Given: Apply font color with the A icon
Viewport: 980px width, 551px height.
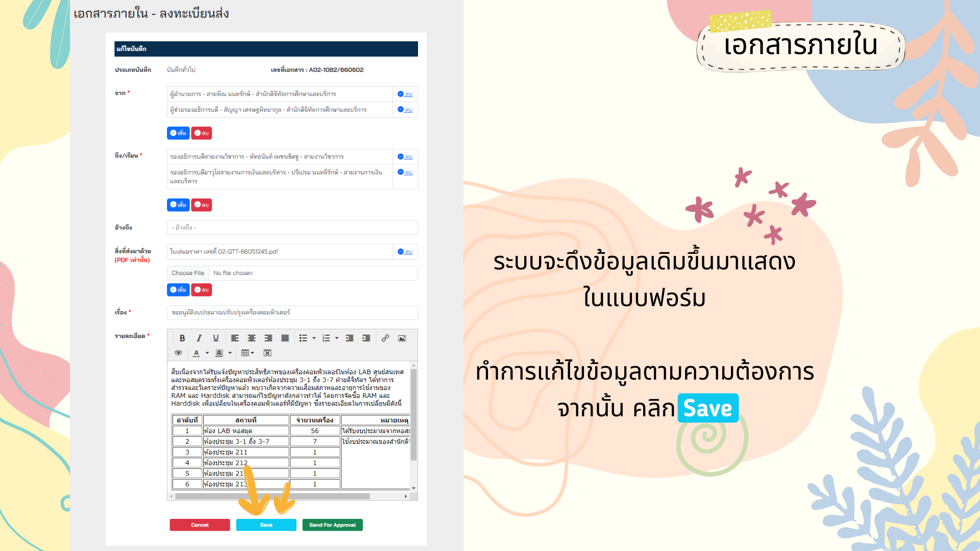Looking at the screenshot, I should click(x=197, y=353).
